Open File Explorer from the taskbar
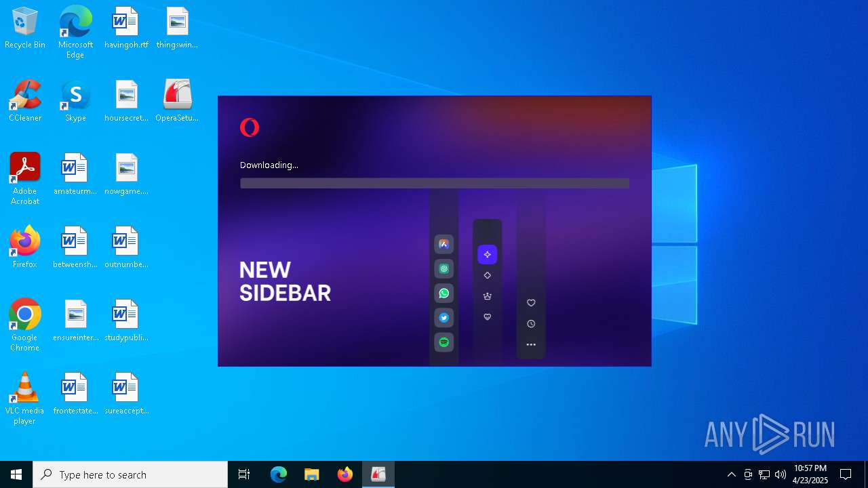This screenshot has height=488, width=868. 312,474
